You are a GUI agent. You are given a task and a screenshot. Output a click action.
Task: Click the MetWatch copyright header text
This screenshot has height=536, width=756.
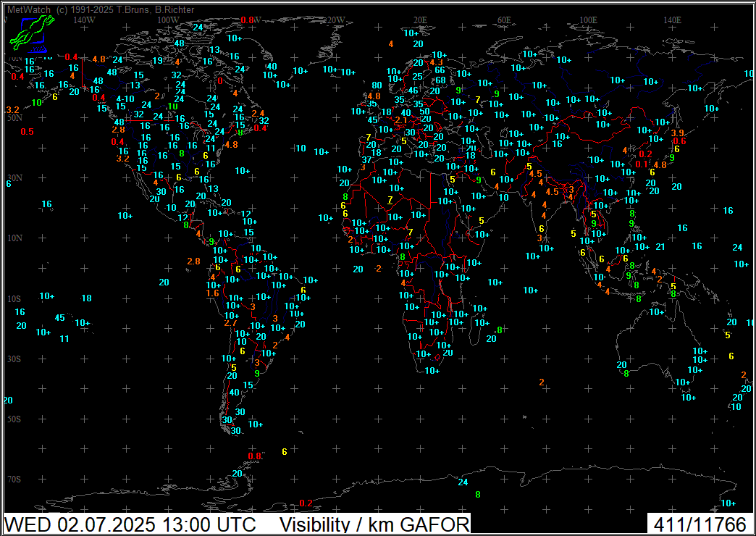101,9
